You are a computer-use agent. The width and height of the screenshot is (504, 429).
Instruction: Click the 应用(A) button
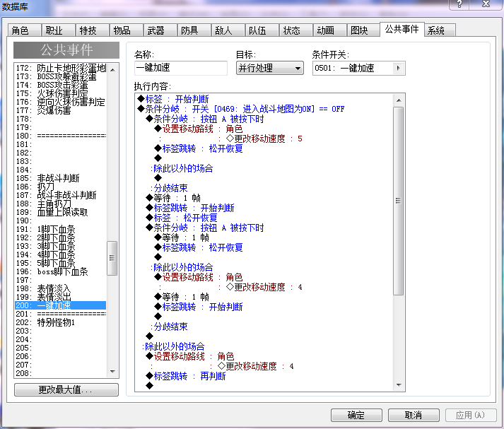click(x=471, y=415)
